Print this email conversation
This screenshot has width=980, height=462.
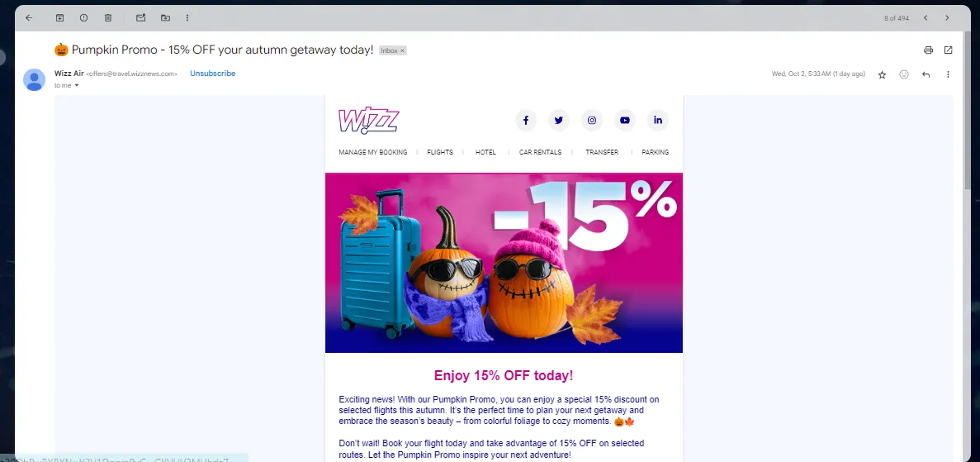click(x=928, y=50)
